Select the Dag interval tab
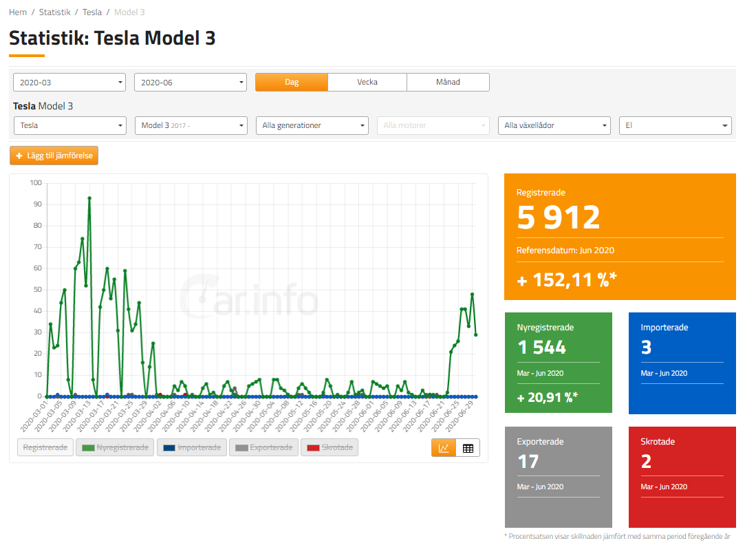This screenshot has width=756, height=556. pos(292,82)
